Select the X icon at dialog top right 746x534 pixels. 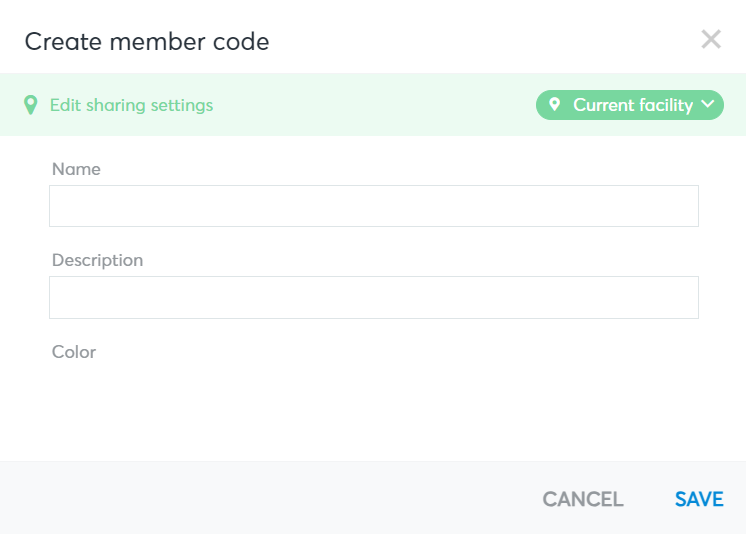pos(711,40)
